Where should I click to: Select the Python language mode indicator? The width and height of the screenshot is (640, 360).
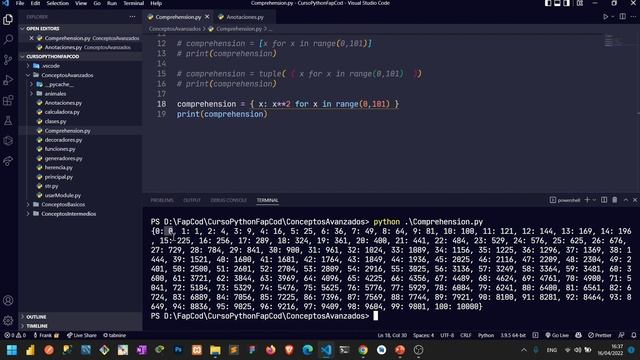pos(486,336)
